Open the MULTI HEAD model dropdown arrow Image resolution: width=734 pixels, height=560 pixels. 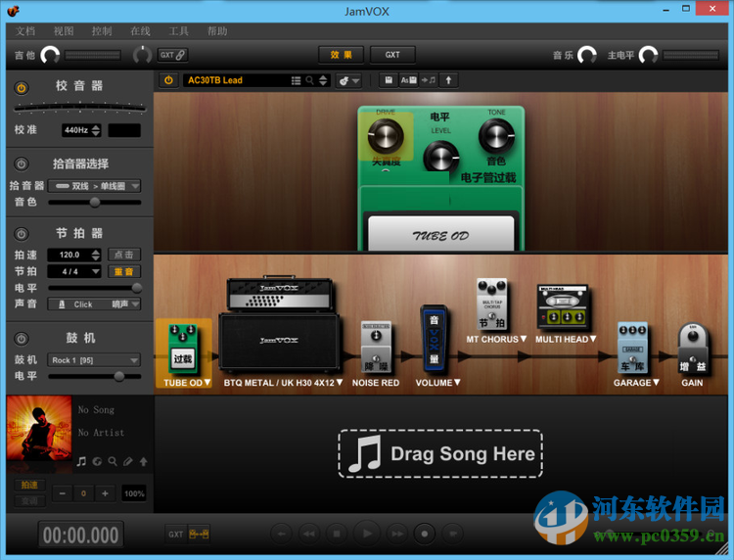[x=593, y=339]
